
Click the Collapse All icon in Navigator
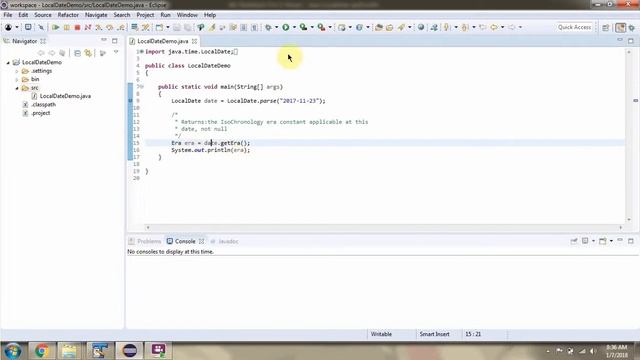coord(77,53)
